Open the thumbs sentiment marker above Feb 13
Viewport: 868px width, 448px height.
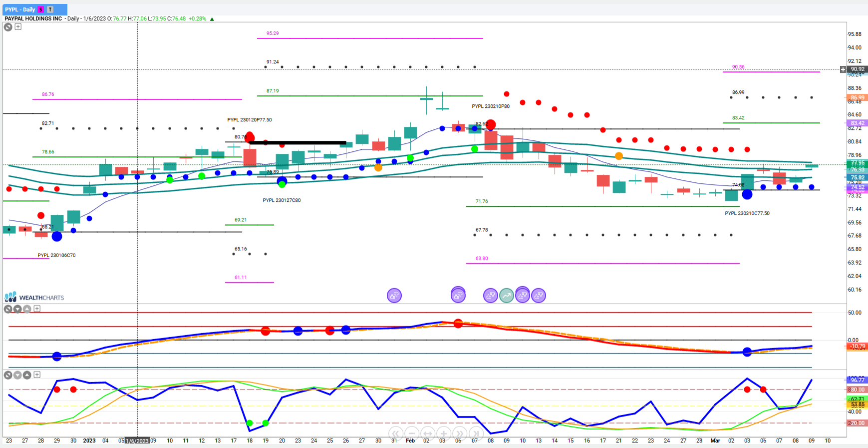point(539,296)
